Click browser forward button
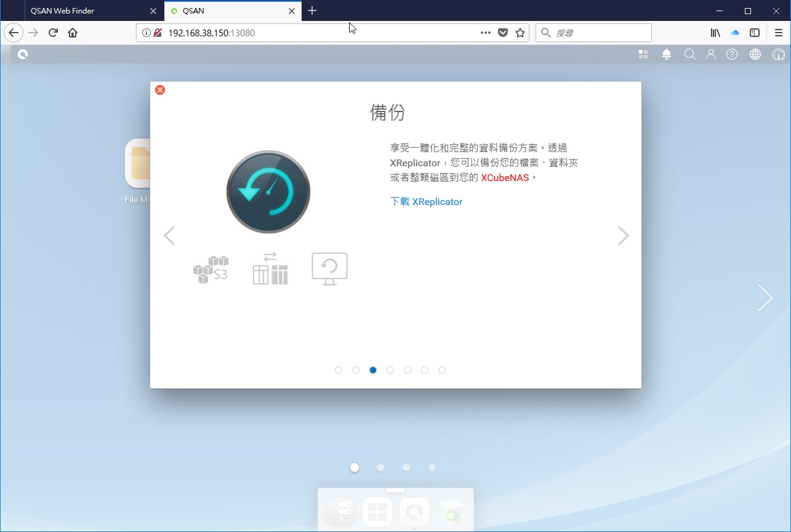This screenshot has height=532, width=791. pos(33,33)
